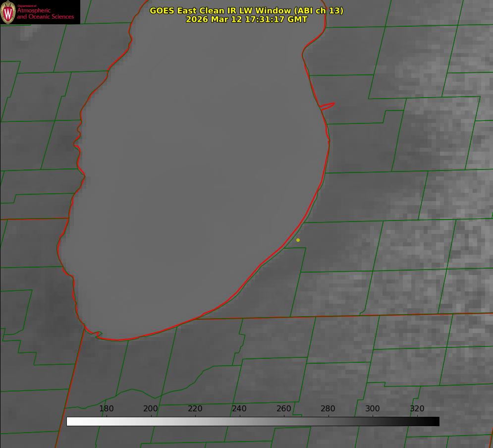Click the black right end of the colorbar

click(x=436, y=421)
